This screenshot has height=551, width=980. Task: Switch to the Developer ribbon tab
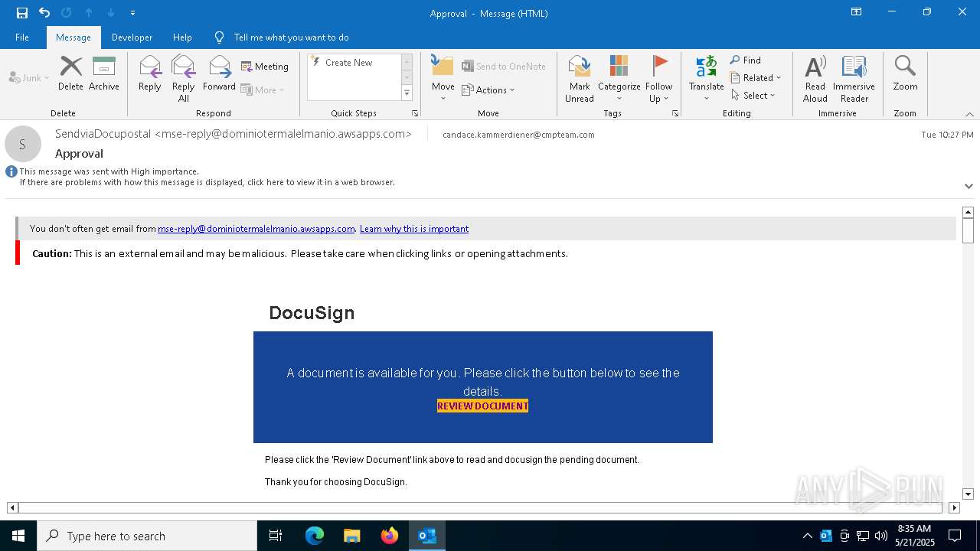point(132,37)
